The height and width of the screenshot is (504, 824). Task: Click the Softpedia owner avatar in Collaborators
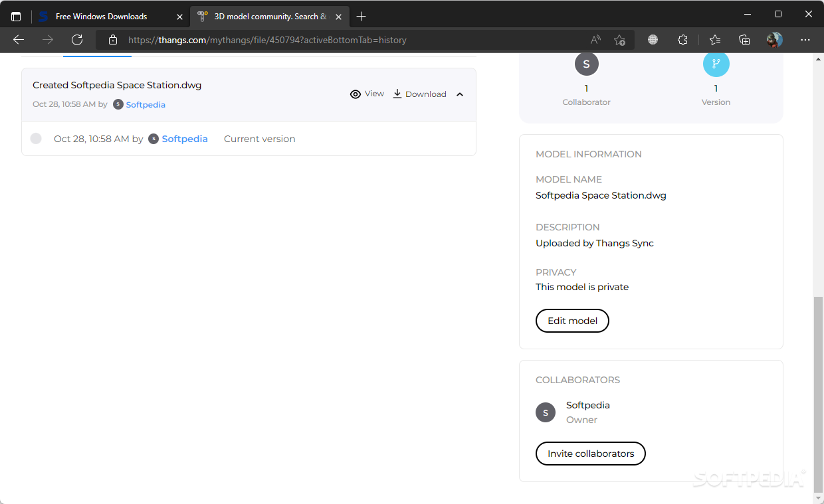[546, 412]
